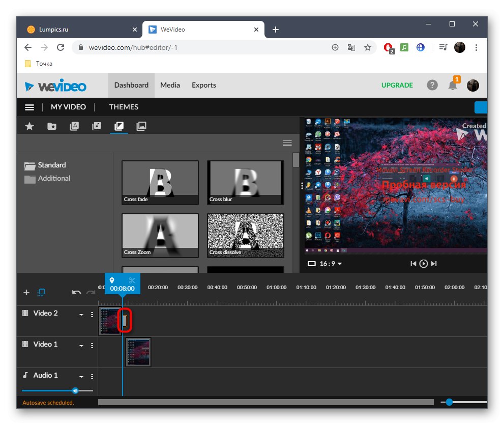Click the Audio 1 volume slider handle

75,391
